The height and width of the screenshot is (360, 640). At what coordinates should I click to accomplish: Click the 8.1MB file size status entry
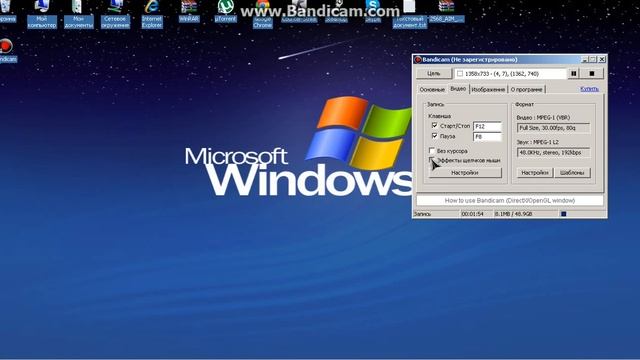point(513,214)
